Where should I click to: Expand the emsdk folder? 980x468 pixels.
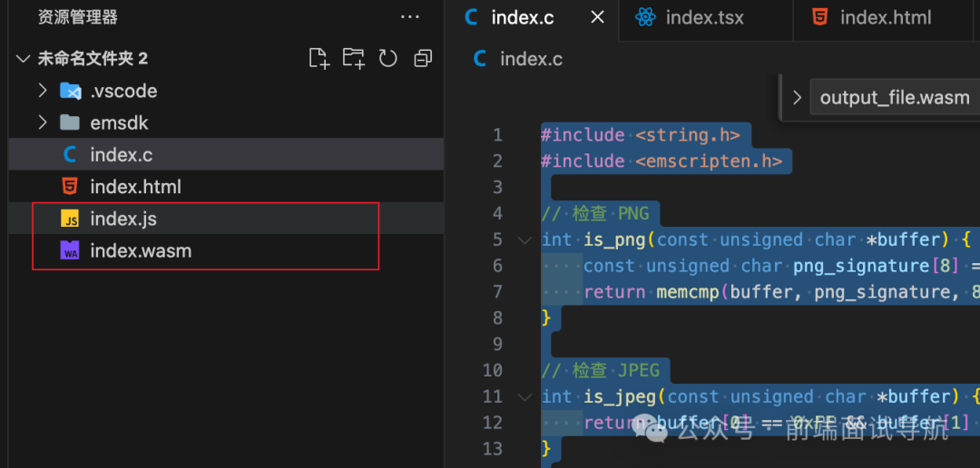tap(43, 122)
